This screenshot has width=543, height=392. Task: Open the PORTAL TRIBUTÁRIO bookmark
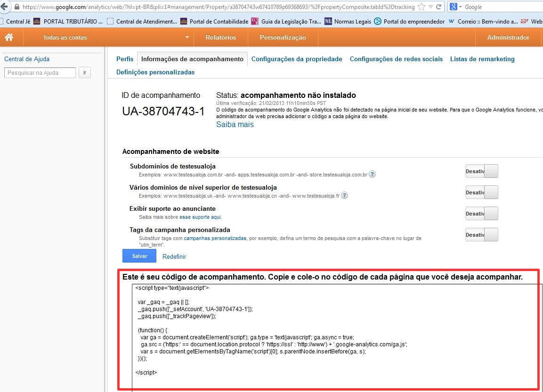click(x=68, y=22)
